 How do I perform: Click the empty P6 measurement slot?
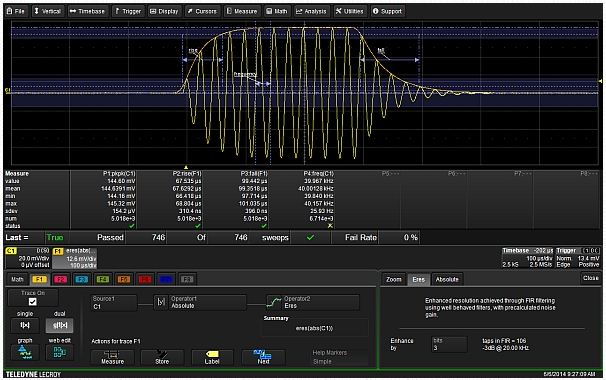[x=456, y=174]
